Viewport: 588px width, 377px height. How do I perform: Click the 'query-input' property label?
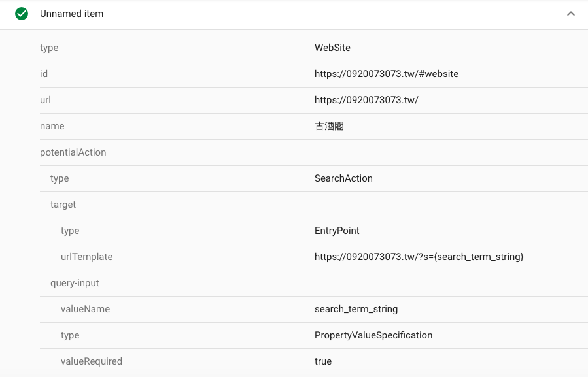click(75, 283)
